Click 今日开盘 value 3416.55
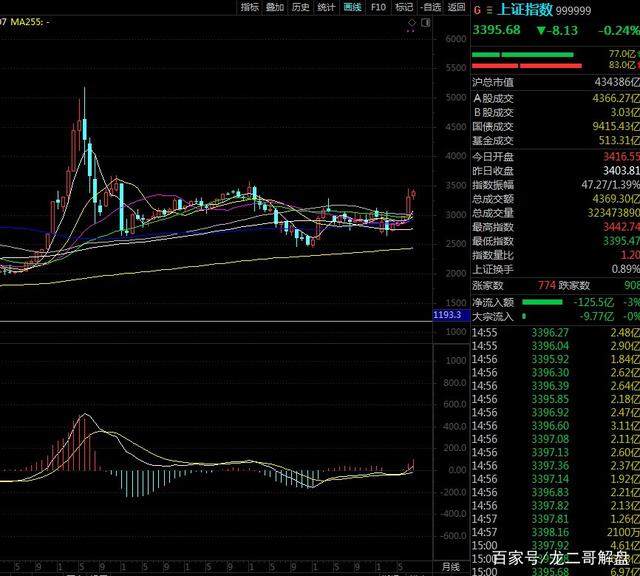This screenshot has height=576, width=640. [621, 156]
